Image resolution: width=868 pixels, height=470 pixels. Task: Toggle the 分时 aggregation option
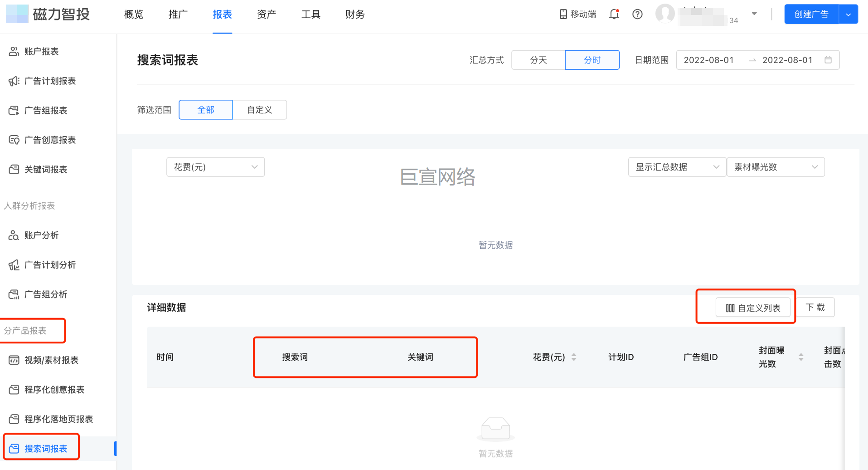coord(592,59)
